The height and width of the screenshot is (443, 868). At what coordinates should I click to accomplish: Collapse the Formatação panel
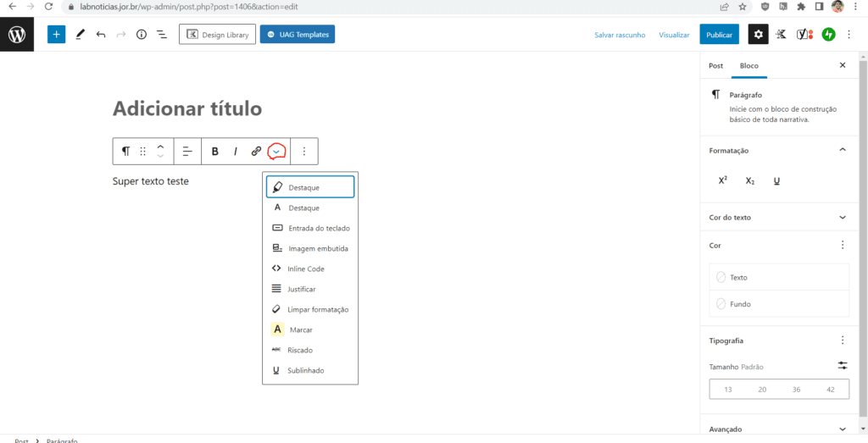(x=842, y=150)
